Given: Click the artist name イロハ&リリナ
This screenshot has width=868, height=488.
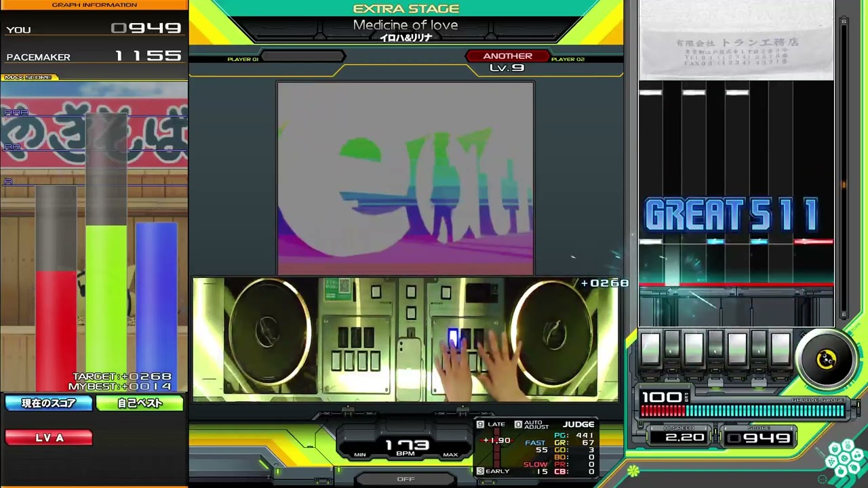Looking at the screenshot, I should coord(406,38).
